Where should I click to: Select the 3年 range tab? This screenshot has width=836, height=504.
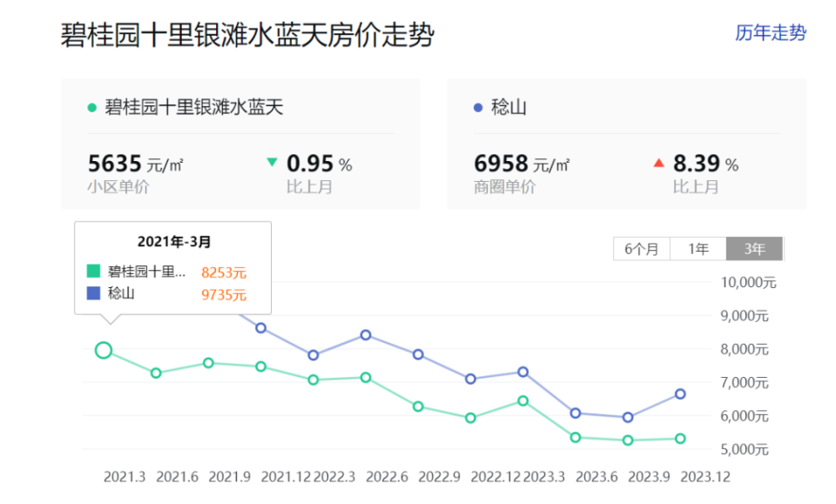pos(754,249)
